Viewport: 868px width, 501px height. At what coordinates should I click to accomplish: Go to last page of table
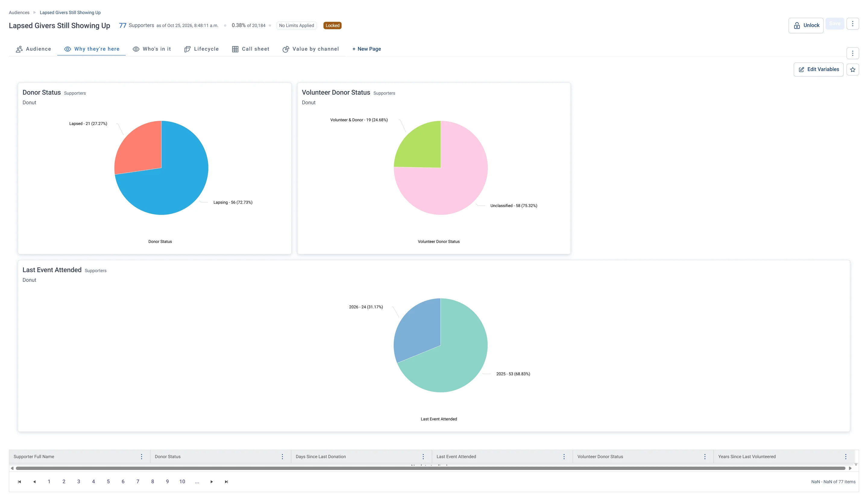click(226, 481)
